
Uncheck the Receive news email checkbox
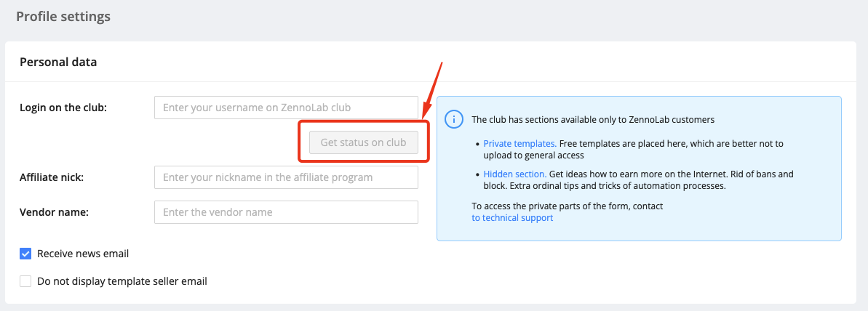pos(25,254)
